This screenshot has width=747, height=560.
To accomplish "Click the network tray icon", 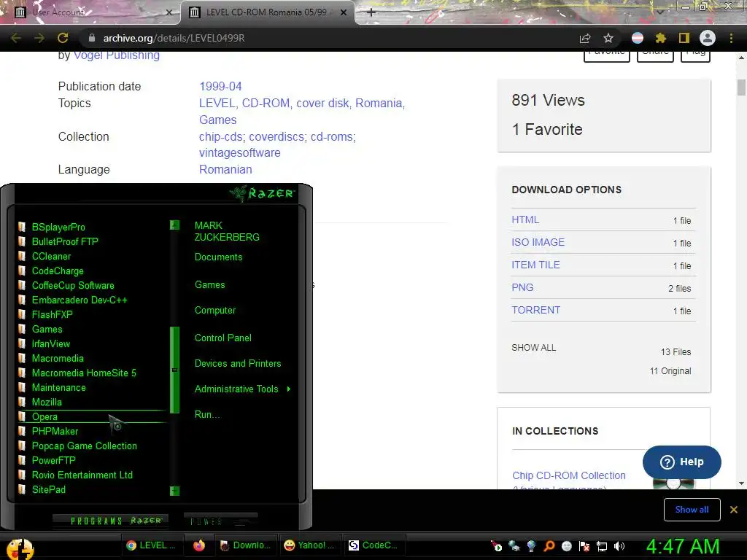I will click(602, 546).
